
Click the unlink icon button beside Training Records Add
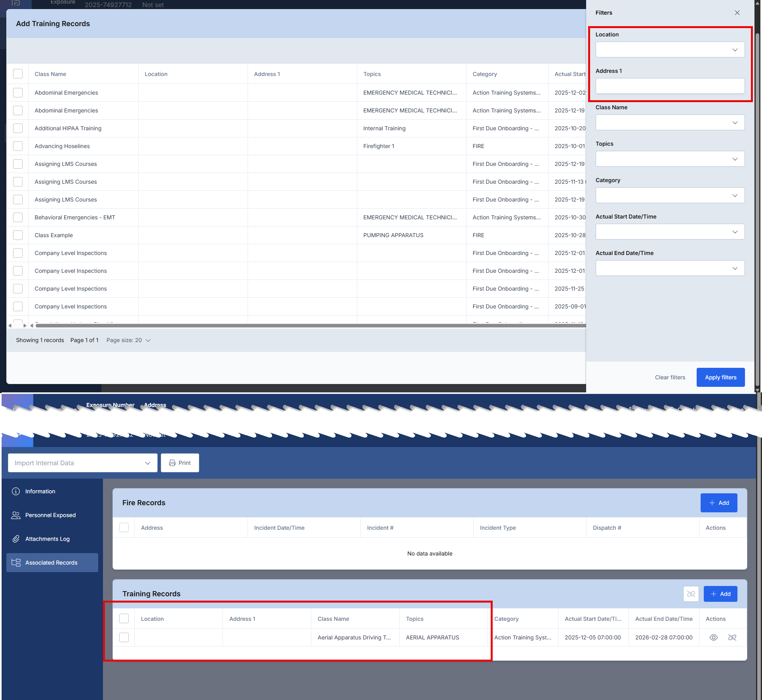point(691,594)
